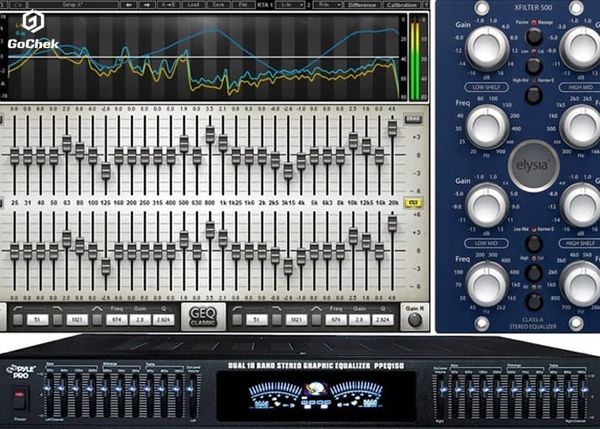
Task: Flip the Pyle Pro red power switch
Action: click(20, 400)
